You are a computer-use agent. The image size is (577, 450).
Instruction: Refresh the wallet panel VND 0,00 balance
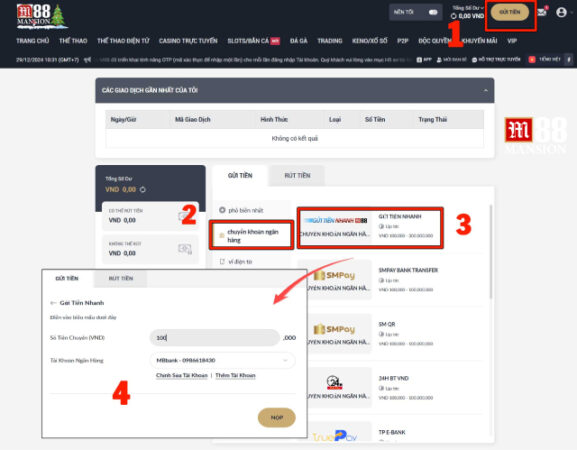click(x=143, y=189)
